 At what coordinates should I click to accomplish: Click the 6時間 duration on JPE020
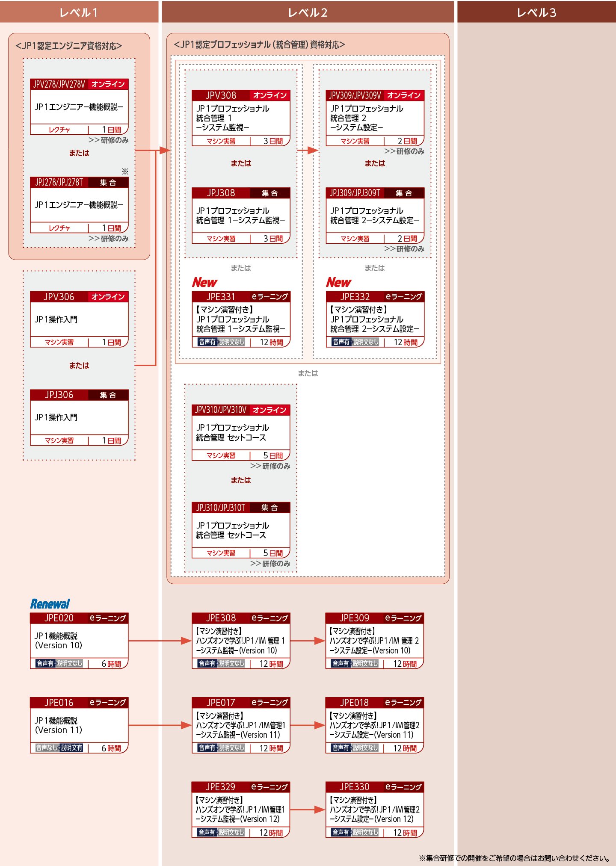click(111, 664)
